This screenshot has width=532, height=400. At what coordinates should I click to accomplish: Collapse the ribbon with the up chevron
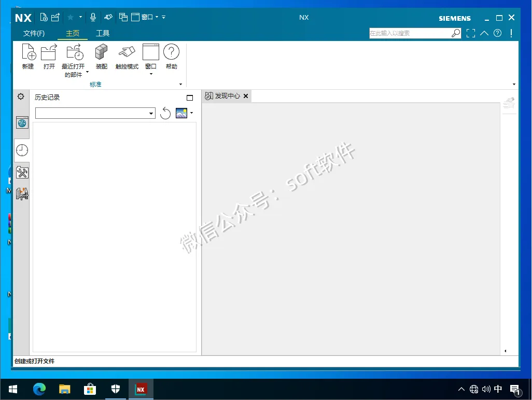pos(484,33)
